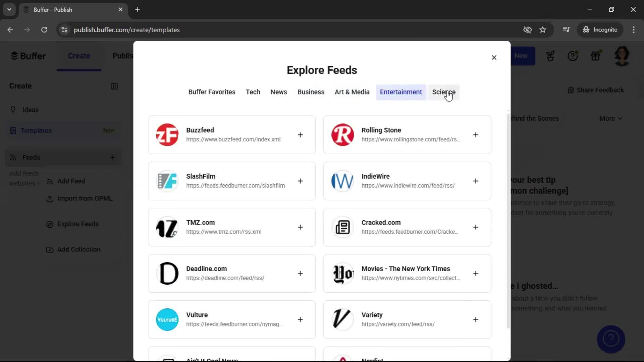Open the Explore Feeds sidebar item
The image size is (644, 362).
pyautogui.click(x=77, y=224)
